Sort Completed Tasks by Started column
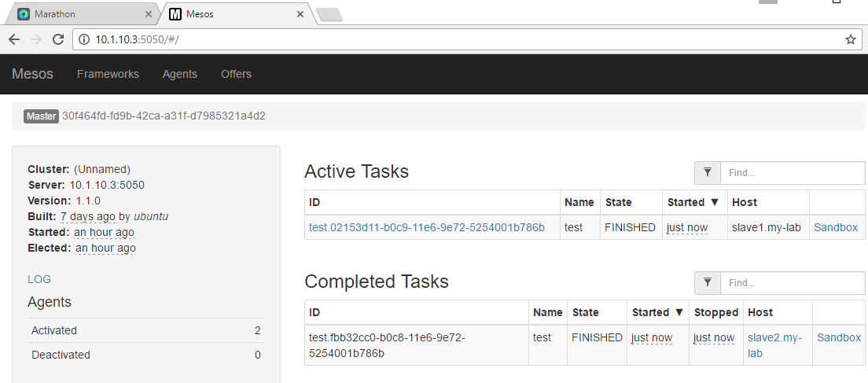Image resolution: width=868 pixels, height=383 pixels. point(657,313)
